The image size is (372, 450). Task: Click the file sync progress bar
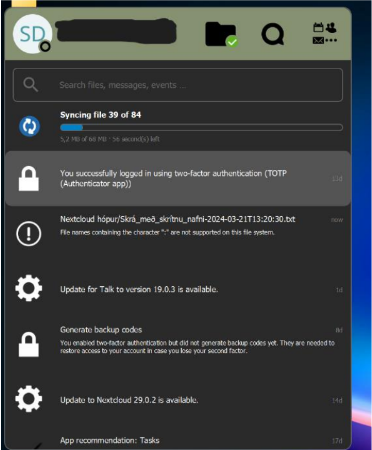[201, 127]
